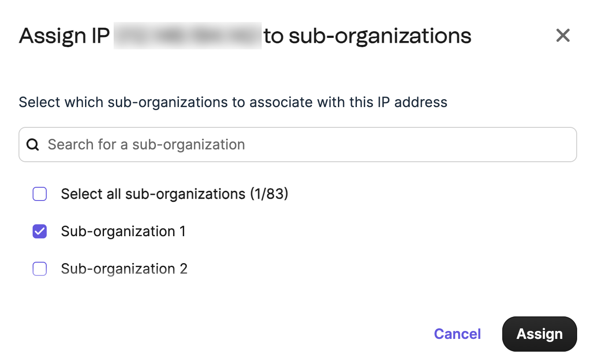
Task: Click the "Select which sub-organizations" instruction text
Action: point(124,102)
